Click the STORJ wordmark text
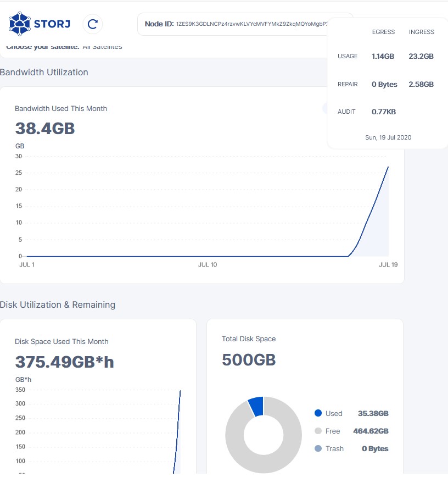Image resolution: width=448 pixels, height=477 pixels. click(x=53, y=24)
